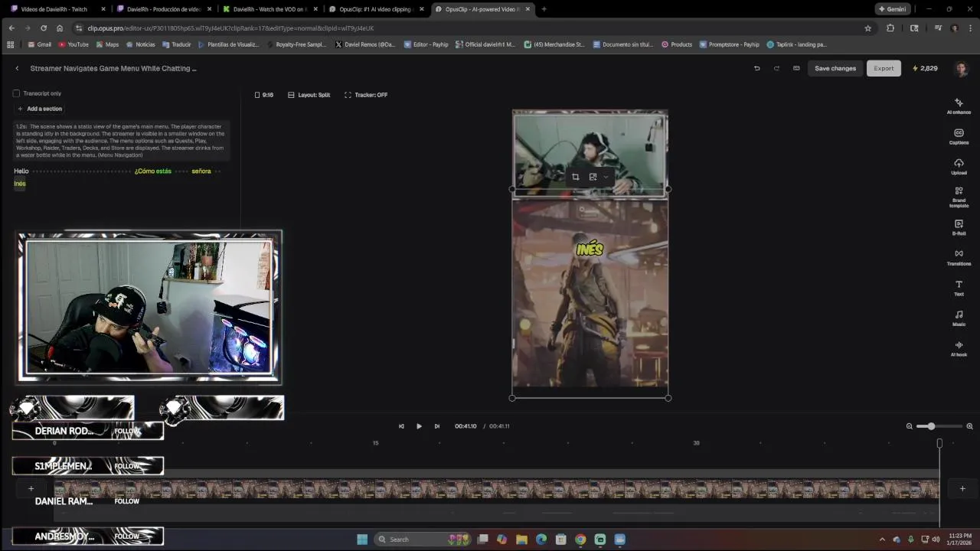Image resolution: width=980 pixels, height=551 pixels.
Task: Adjust the timeline zoom slider handle
Action: [x=931, y=426]
